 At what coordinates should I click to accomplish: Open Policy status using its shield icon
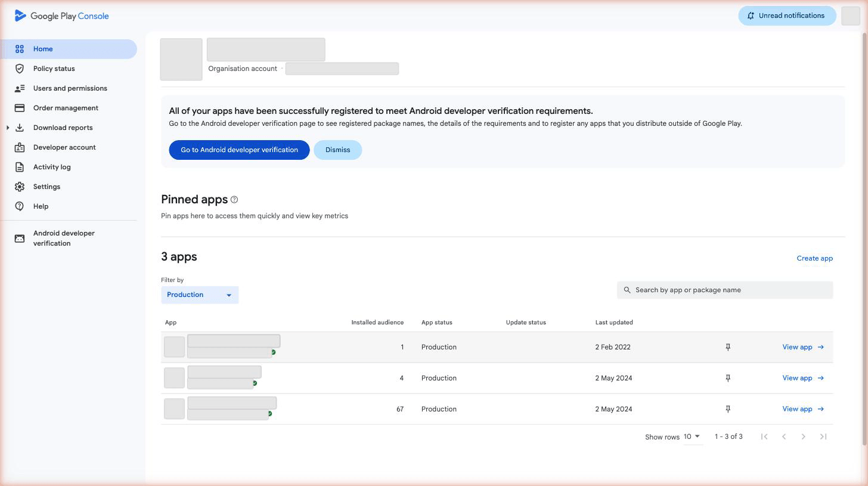click(x=20, y=69)
